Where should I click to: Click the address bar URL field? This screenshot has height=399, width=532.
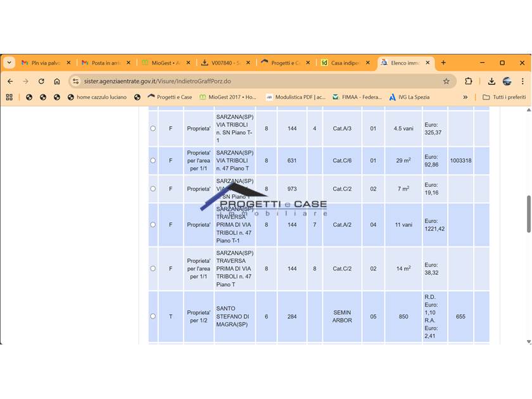coord(253,81)
